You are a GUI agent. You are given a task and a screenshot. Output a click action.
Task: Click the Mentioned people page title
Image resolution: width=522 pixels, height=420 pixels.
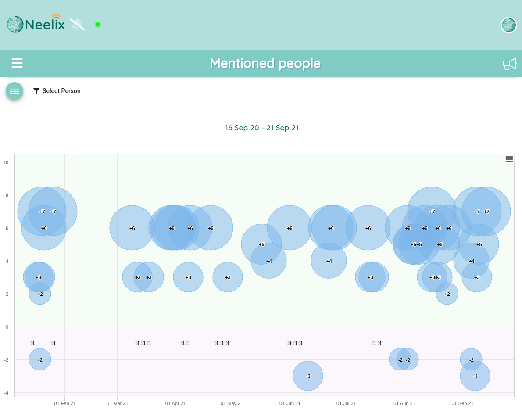coord(265,63)
